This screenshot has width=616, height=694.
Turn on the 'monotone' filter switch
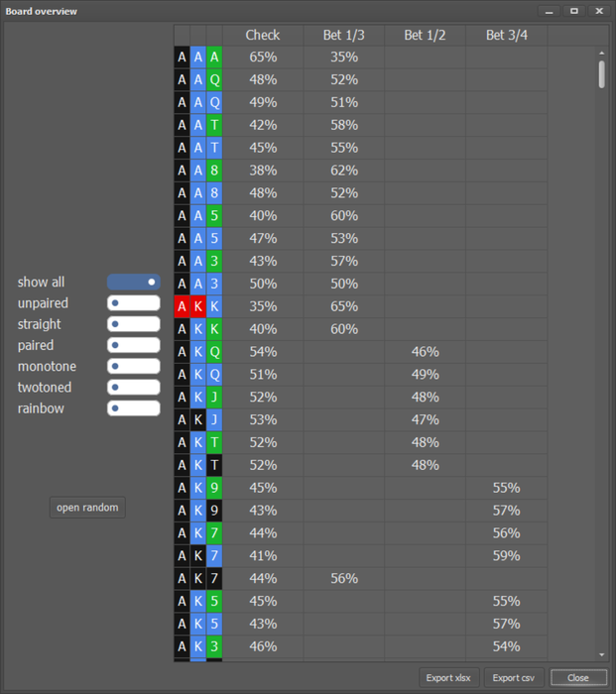[133, 366]
